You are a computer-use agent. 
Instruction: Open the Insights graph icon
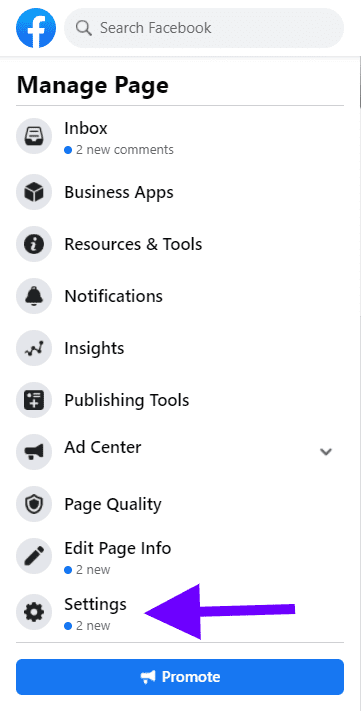pyautogui.click(x=34, y=348)
